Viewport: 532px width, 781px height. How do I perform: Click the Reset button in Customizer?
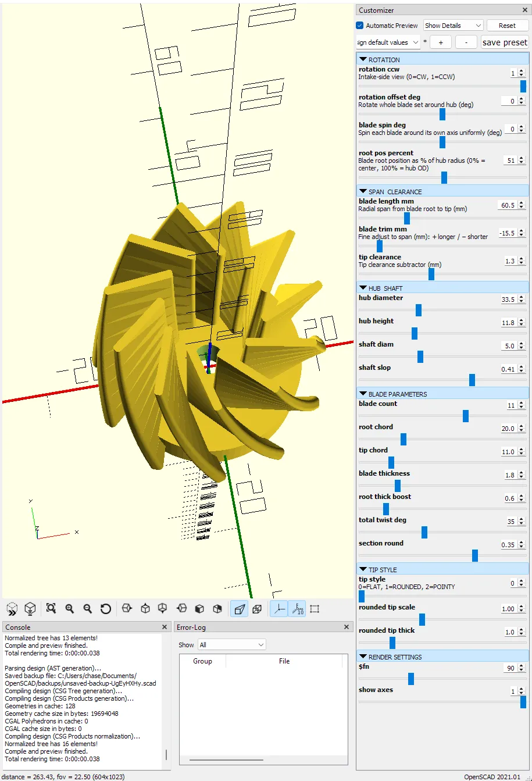507,26
